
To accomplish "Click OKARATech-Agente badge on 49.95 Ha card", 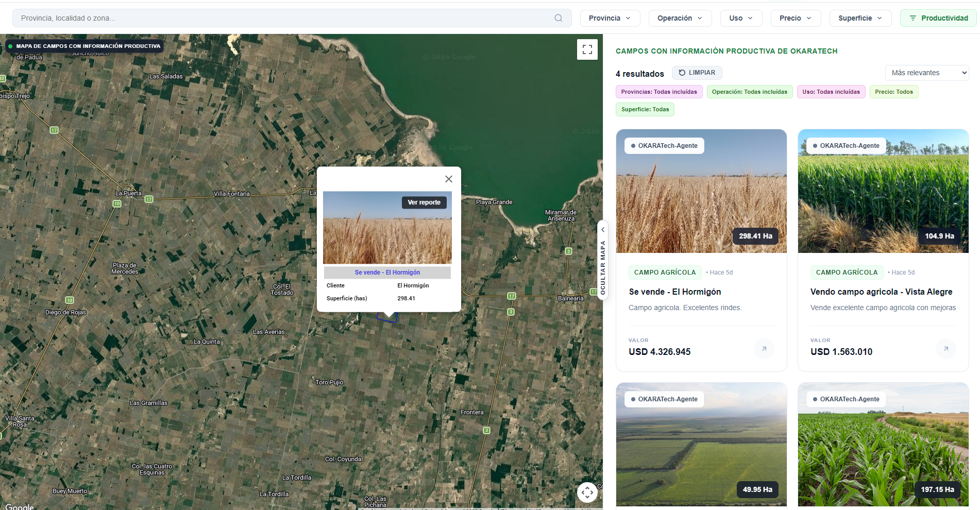I will [x=664, y=399].
